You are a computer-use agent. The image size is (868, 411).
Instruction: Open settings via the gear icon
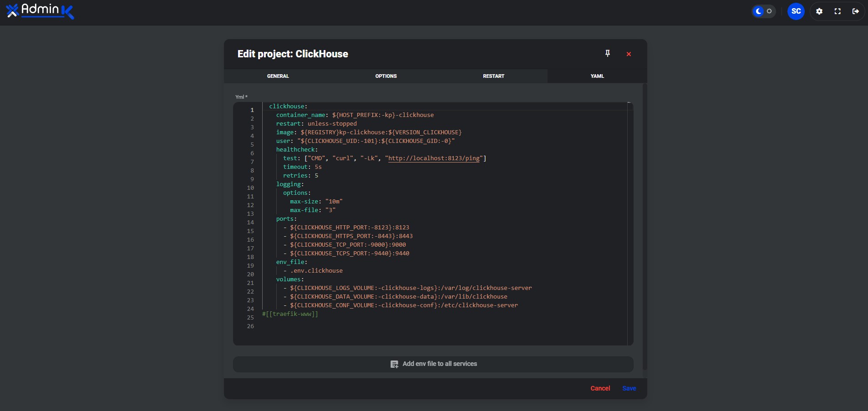point(819,11)
